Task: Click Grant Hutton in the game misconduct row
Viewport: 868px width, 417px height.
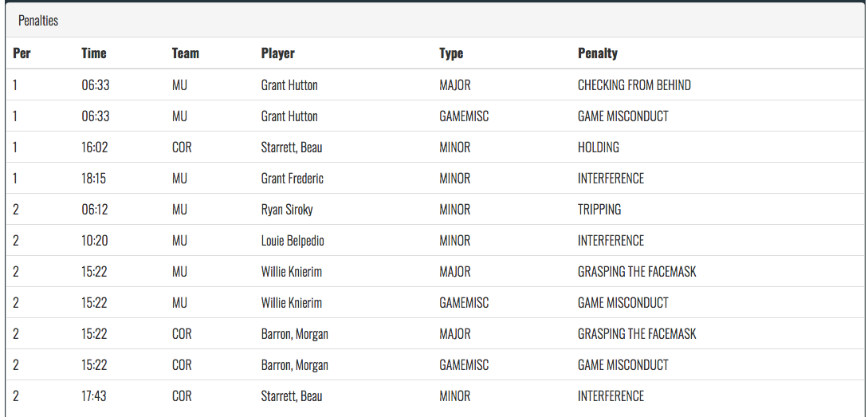Action: [x=289, y=116]
